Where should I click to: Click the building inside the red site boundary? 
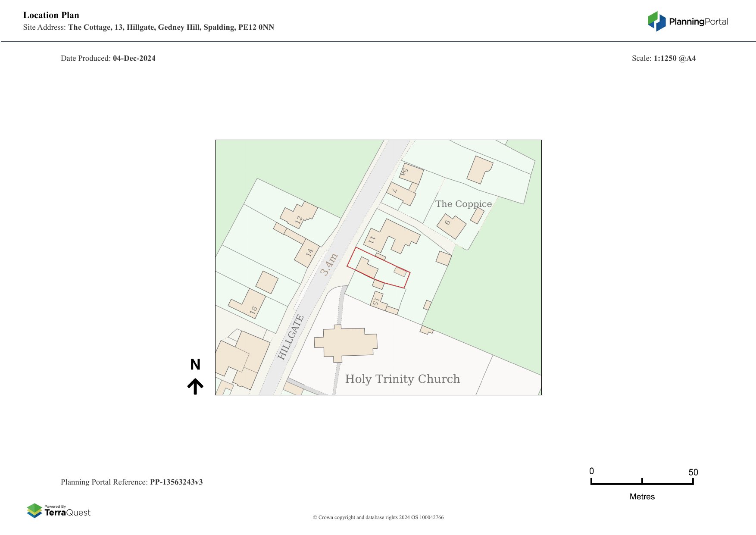point(366,268)
